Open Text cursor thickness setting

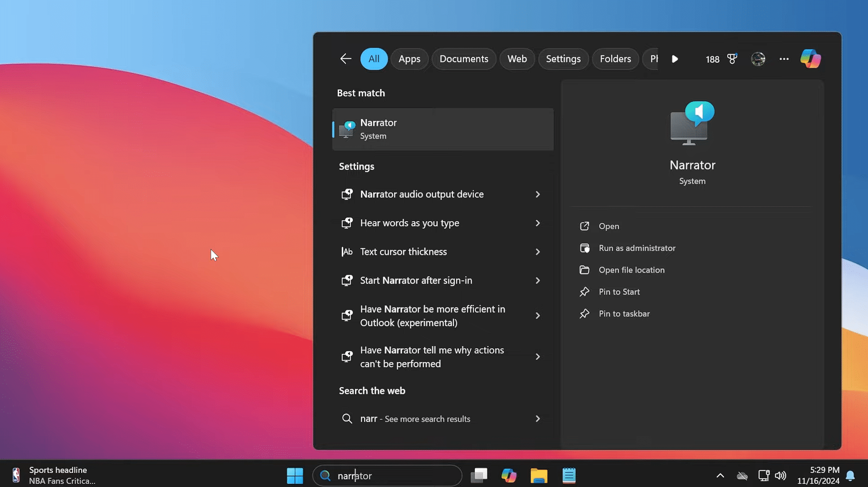[443, 252]
